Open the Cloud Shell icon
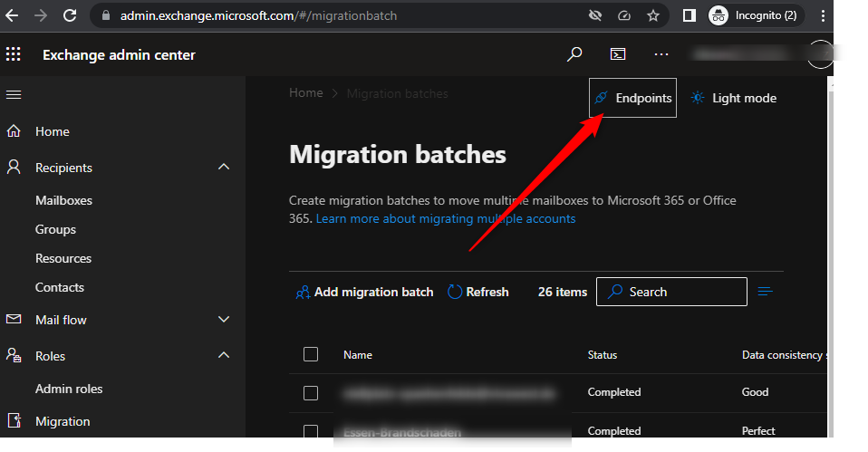 coord(618,54)
